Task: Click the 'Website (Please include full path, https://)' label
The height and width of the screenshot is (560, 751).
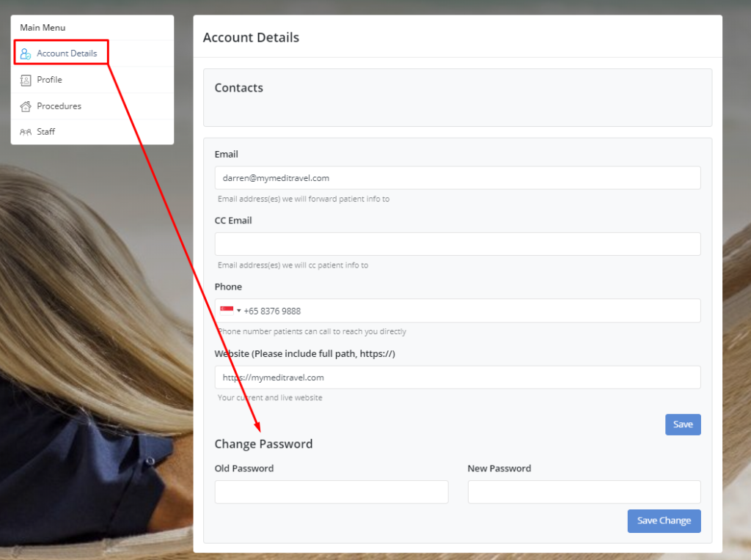Action: 304,354
